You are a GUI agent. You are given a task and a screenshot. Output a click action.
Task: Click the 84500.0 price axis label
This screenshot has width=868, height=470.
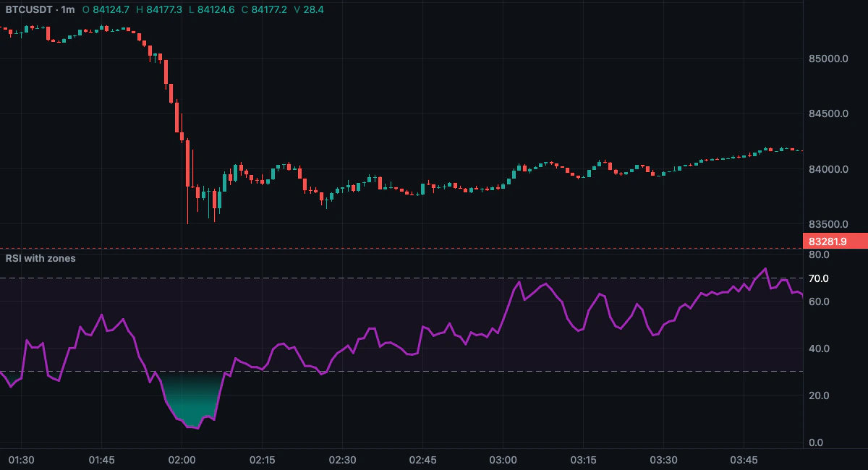click(x=828, y=114)
